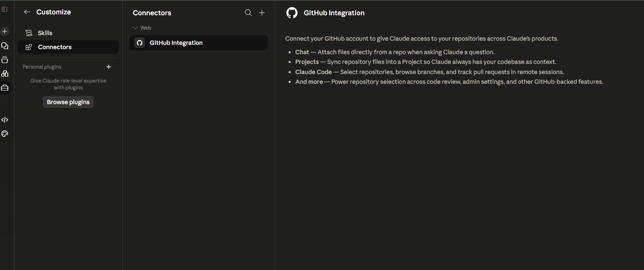Click the Connectors column heading

pos(152,13)
